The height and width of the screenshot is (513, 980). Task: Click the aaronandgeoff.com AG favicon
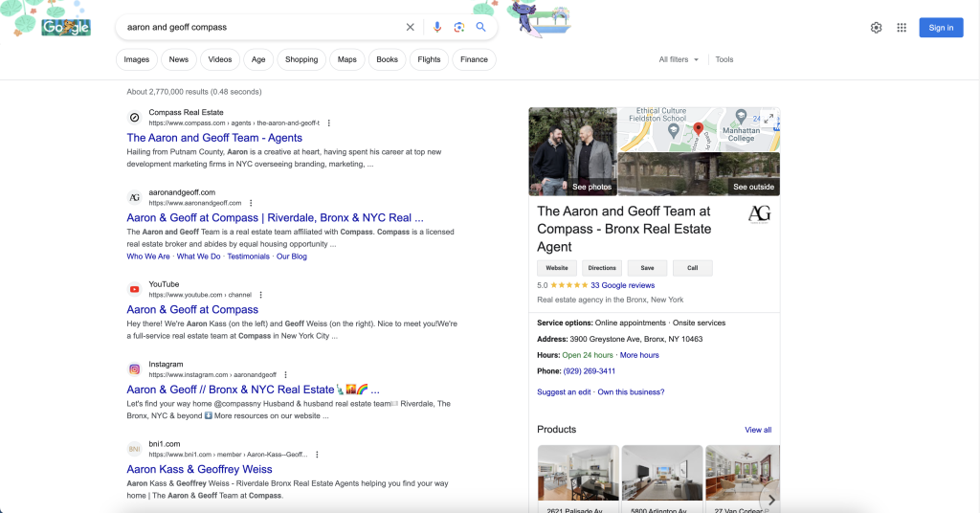134,197
